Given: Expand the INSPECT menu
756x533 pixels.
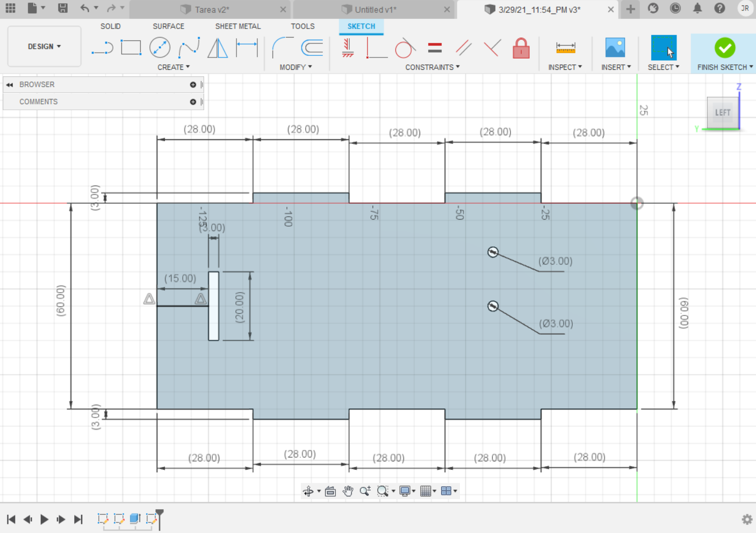Looking at the screenshot, I should (565, 67).
